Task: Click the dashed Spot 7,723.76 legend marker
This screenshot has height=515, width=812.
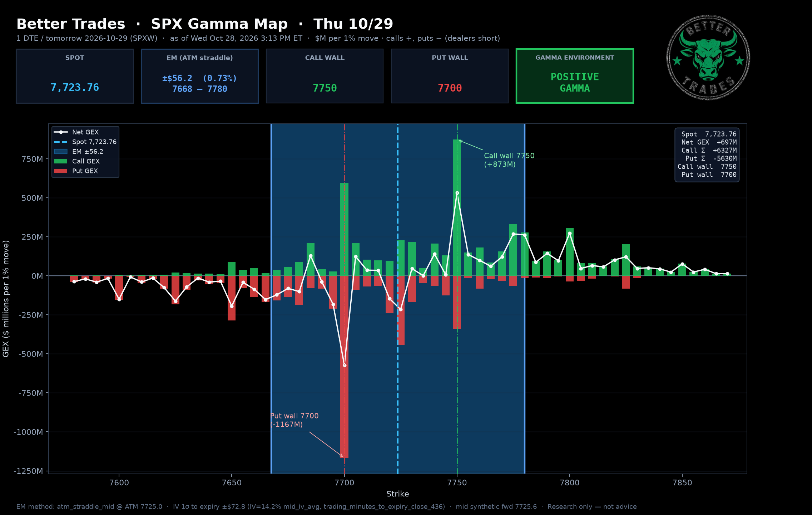Action: [61, 142]
